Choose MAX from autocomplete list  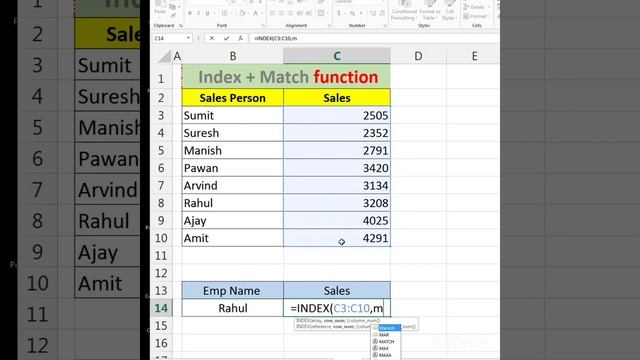[x=386, y=348]
